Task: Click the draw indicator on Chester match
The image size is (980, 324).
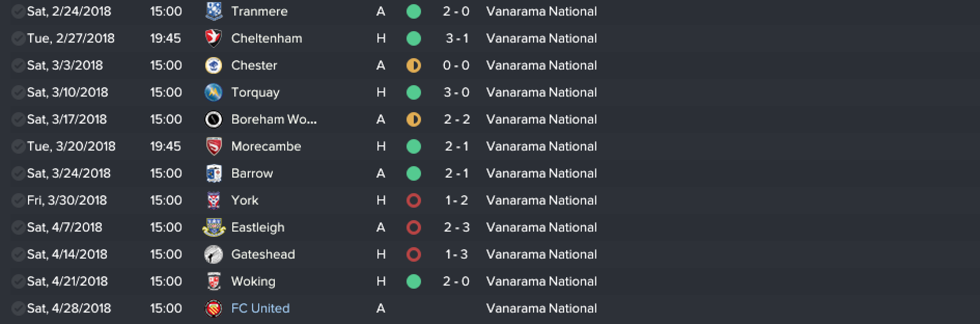Action: click(413, 65)
